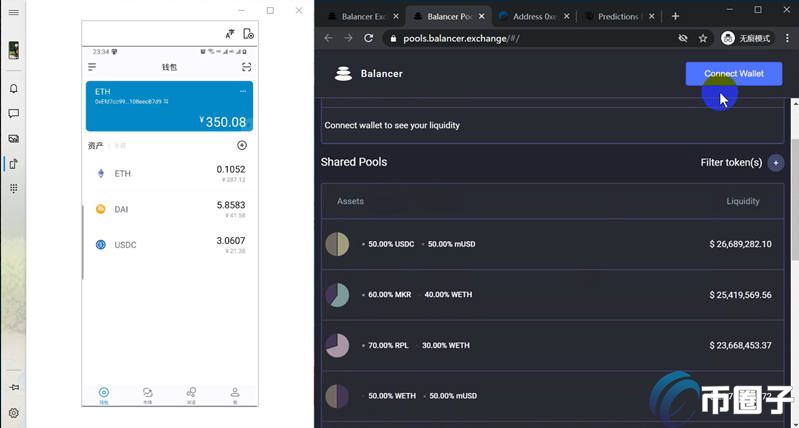Screen dimensions: 799x428
Task: Click the pools.balancer.exchange address bar
Action: (x=548, y=38)
